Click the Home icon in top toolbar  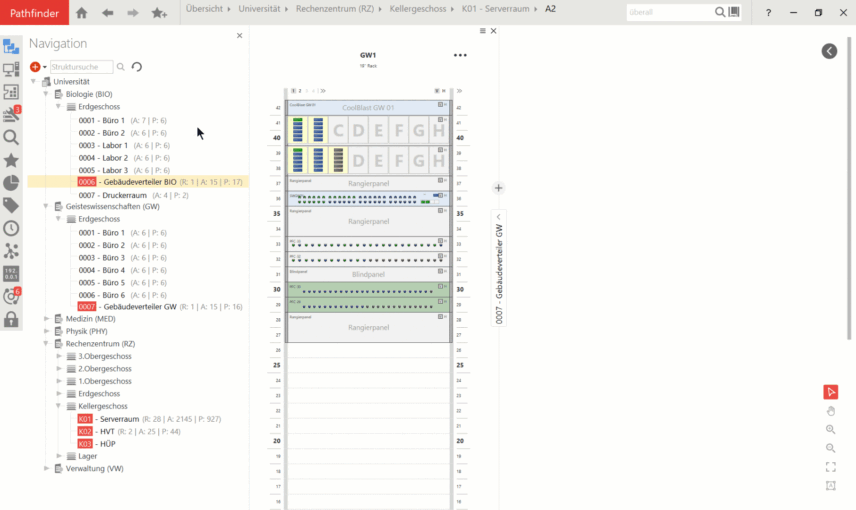pyautogui.click(x=81, y=13)
